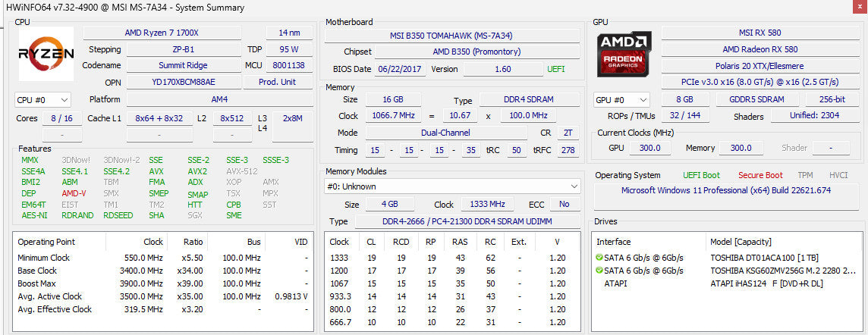The width and height of the screenshot is (868, 335).
Task: Select the Boost Max operating point row
Action: pyautogui.click(x=162, y=283)
